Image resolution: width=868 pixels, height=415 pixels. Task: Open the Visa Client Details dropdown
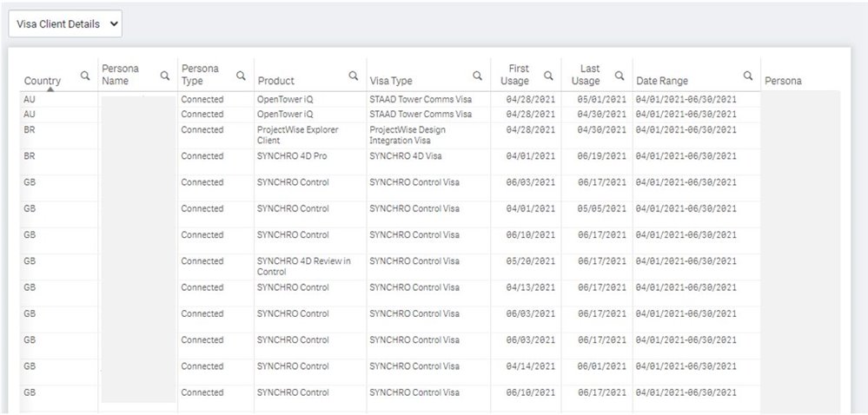(65, 24)
